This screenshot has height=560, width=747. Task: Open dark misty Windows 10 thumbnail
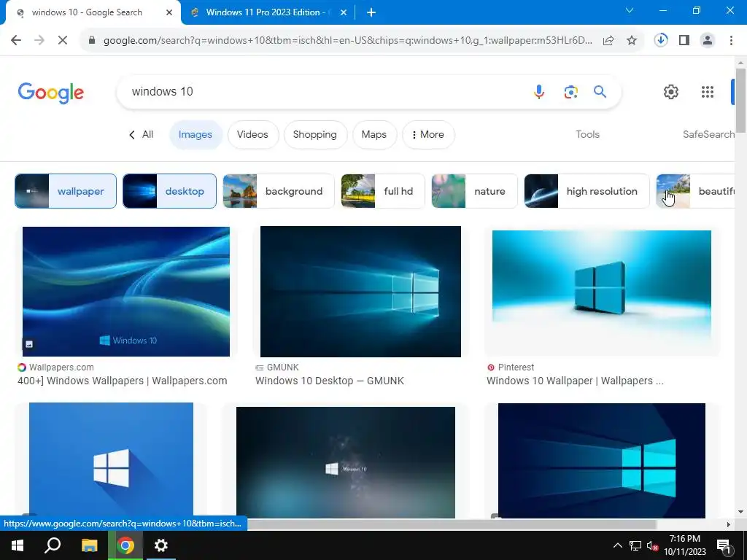pyautogui.click(x=345, y=462)
